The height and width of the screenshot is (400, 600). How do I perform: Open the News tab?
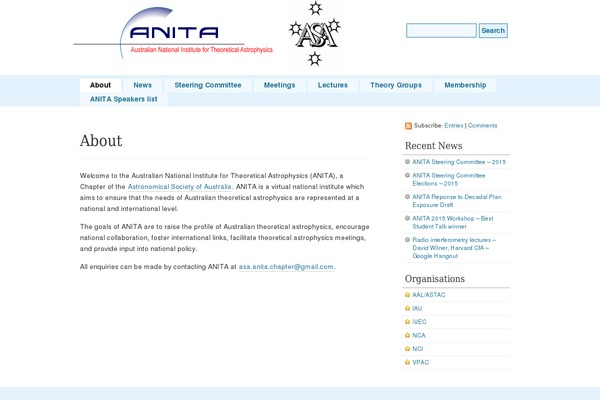tap(142, 85)
